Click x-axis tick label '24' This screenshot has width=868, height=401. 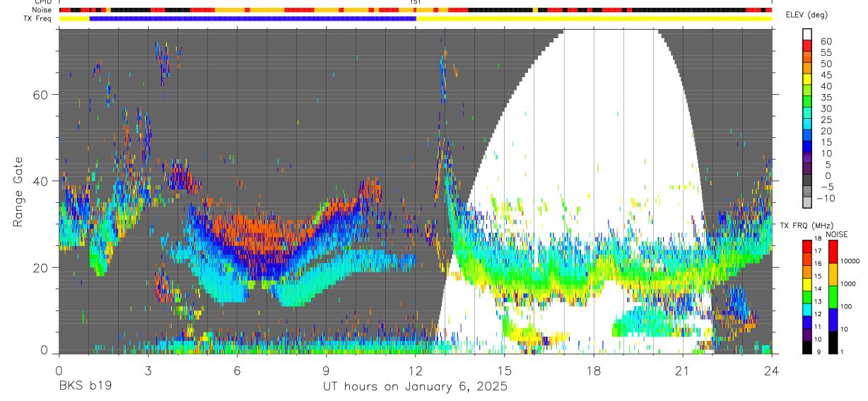tap(772, 371)
